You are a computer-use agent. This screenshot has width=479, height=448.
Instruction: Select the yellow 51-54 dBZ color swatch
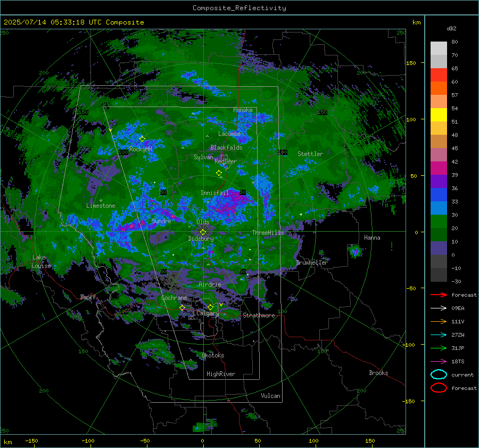(x=439, y=115)
